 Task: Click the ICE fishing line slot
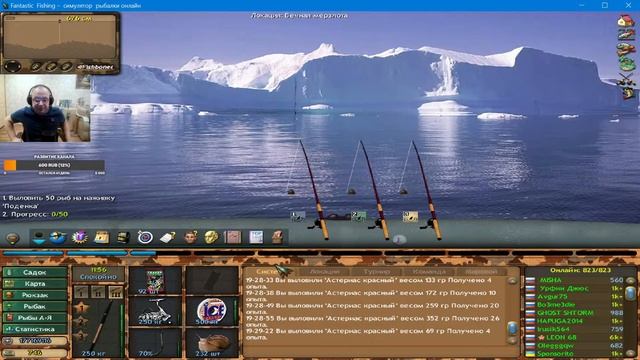coord(211,312)
